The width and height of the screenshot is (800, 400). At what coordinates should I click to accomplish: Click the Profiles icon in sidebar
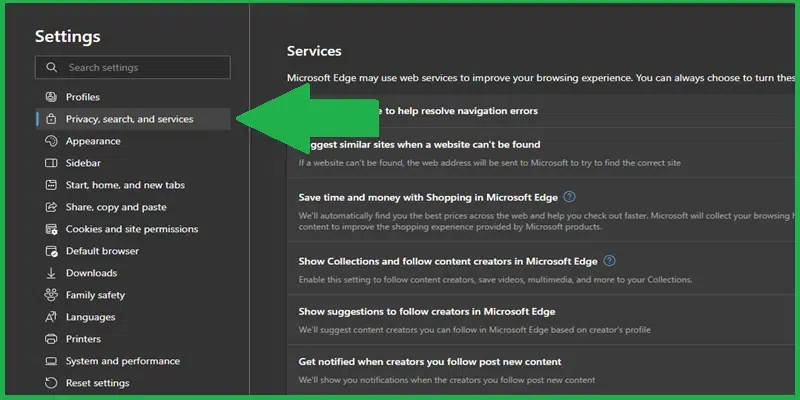(x=51, y=97)
